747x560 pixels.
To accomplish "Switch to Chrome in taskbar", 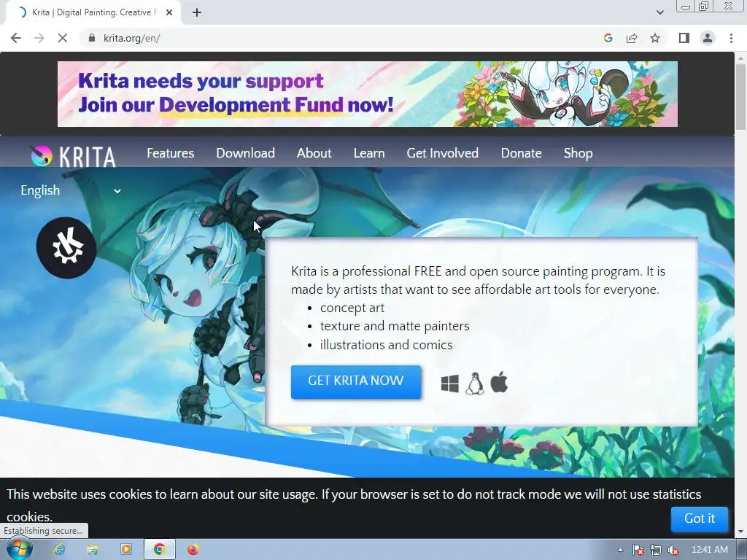I will 159,550.
